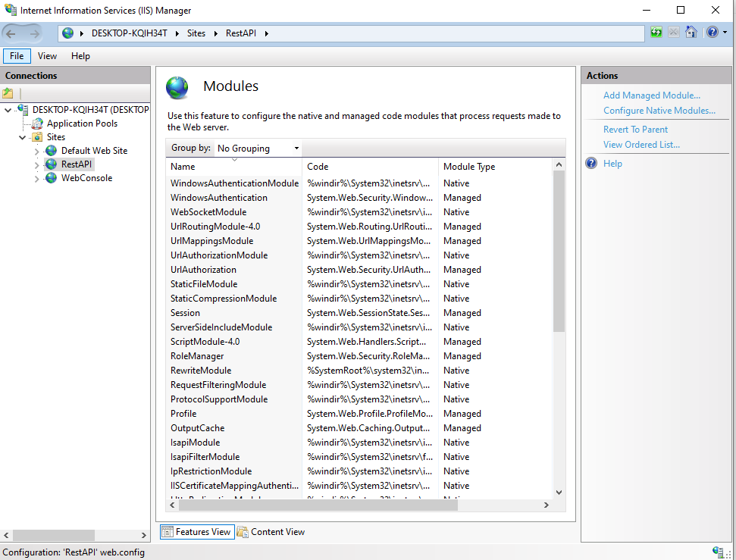The image size is (736, 560).
Task: Click the Default Web Site globe icon
Action: coord(51,151)
